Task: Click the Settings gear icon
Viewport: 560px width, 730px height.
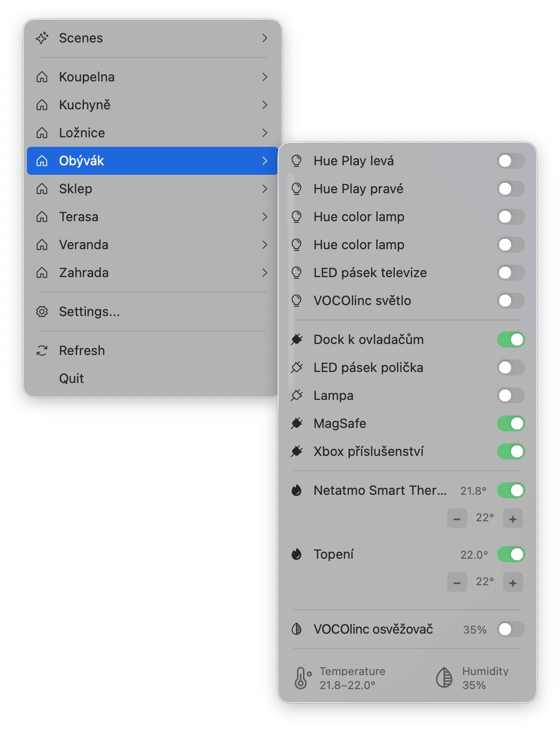Action: click(42, 312)
